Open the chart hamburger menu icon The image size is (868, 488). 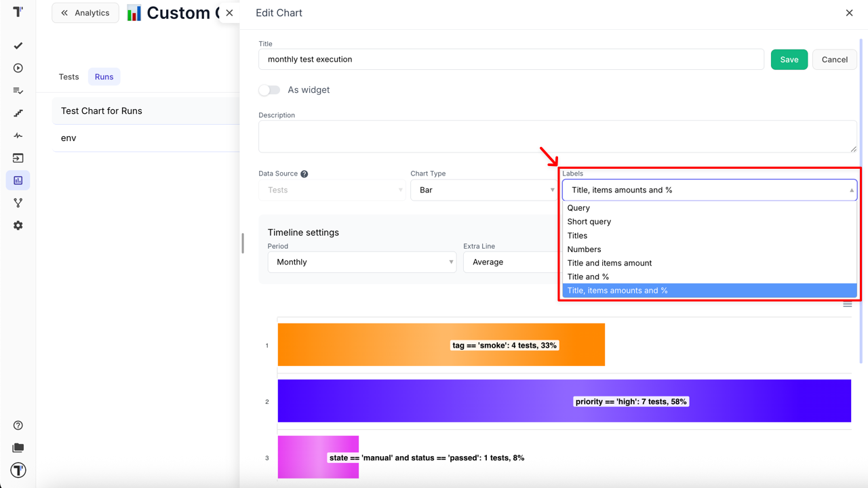[847, 305]
